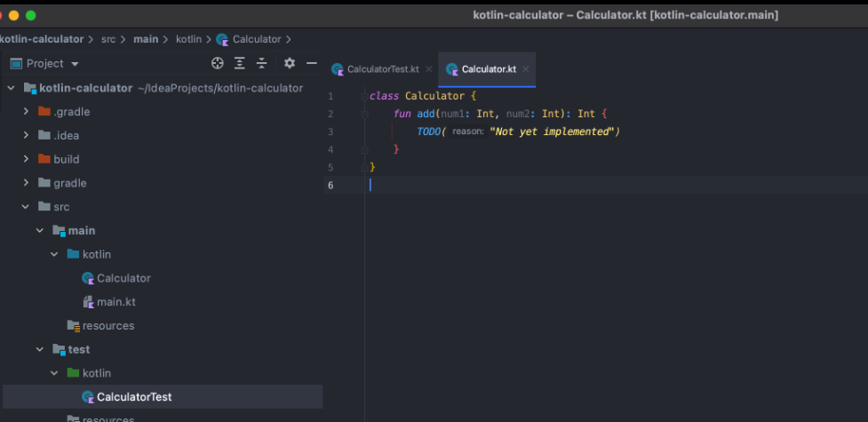This screenshot has width=868, height=422.
Task: Click the kotlin-calculator breadcrumb
Action: [x=42, y=39]
